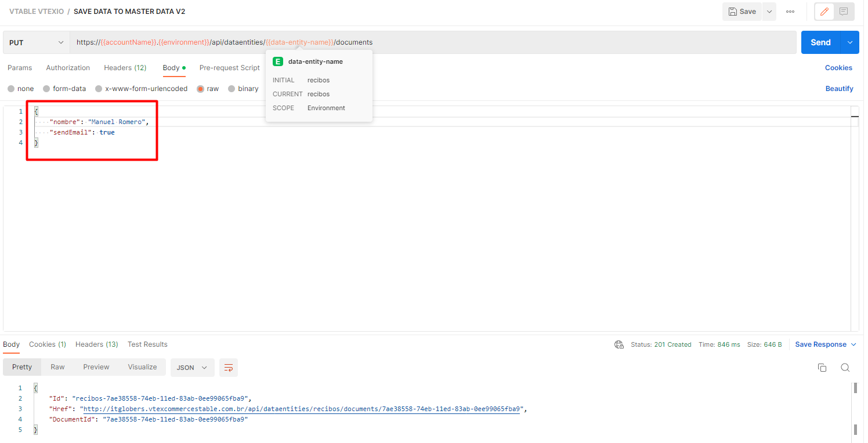Click the Status: 201 Created indicator

click(661, 344)
